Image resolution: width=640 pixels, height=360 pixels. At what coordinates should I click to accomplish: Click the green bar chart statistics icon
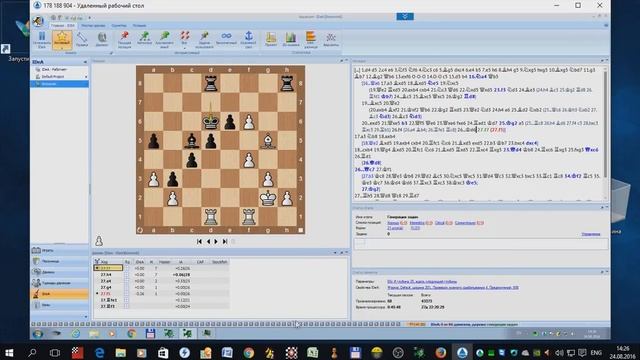click(x=291, y=38)
